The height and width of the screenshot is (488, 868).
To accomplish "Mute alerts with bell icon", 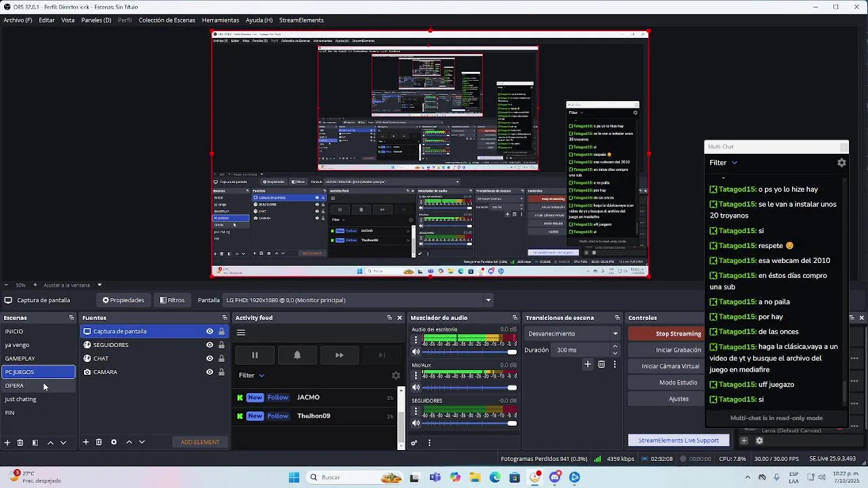I will (x=297, y=355).
